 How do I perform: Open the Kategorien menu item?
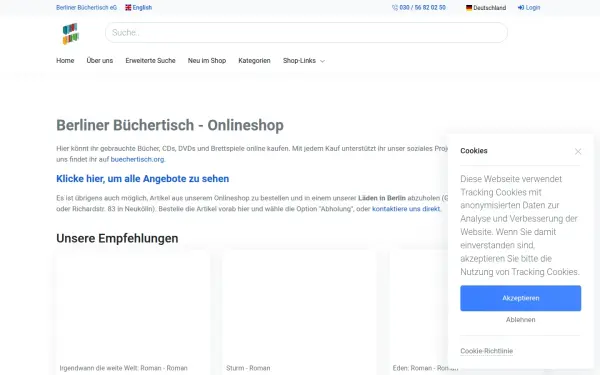(254, 60)
